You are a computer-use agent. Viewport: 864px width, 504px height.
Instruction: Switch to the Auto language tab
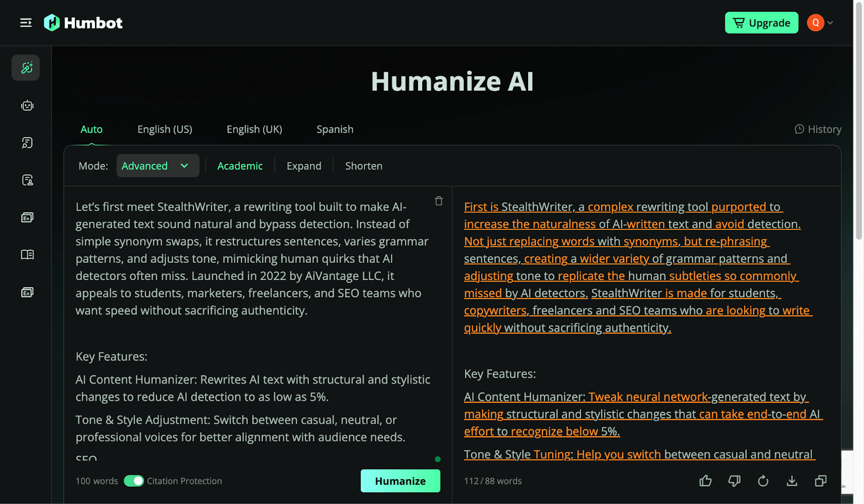coord(91,130)
